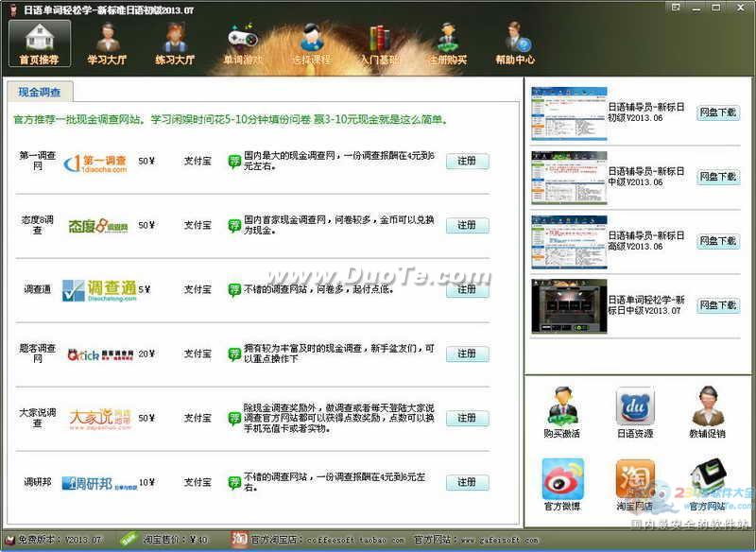The image size is (756, 552).
Task: Click the 5¥ amount in 调查通 row
Action: tap(145, 289)
